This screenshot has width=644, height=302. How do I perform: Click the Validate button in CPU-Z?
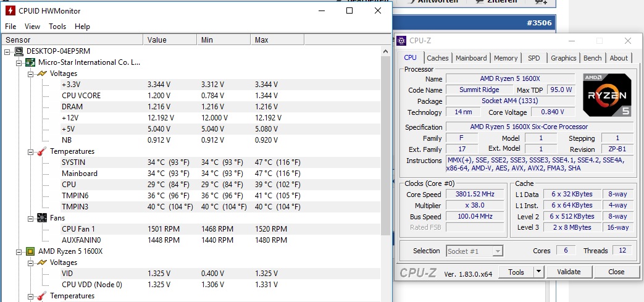(569, 272)
